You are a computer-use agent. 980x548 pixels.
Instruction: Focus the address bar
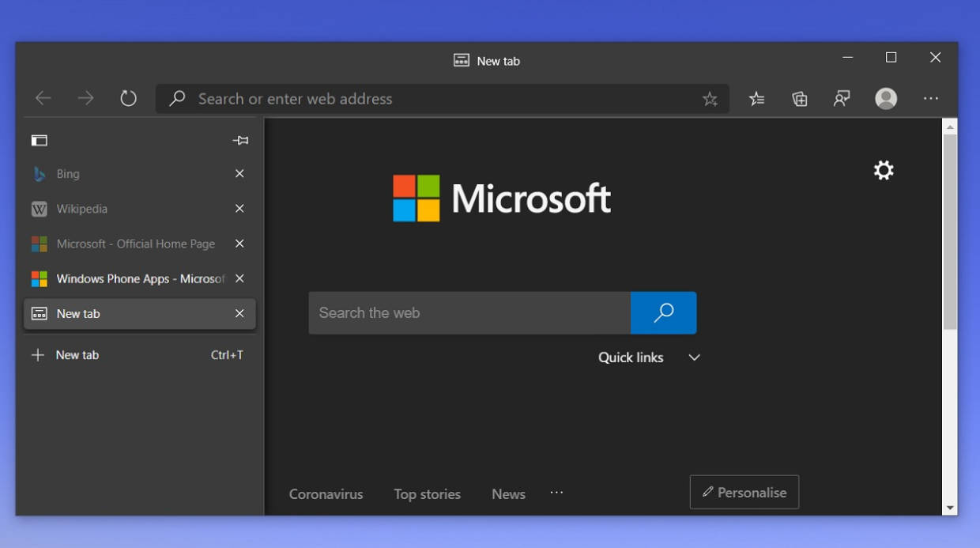click(443, 99)
